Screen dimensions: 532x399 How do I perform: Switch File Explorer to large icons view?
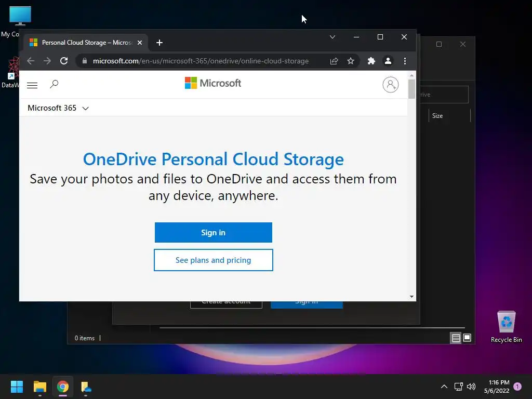[x=467, y=338]
